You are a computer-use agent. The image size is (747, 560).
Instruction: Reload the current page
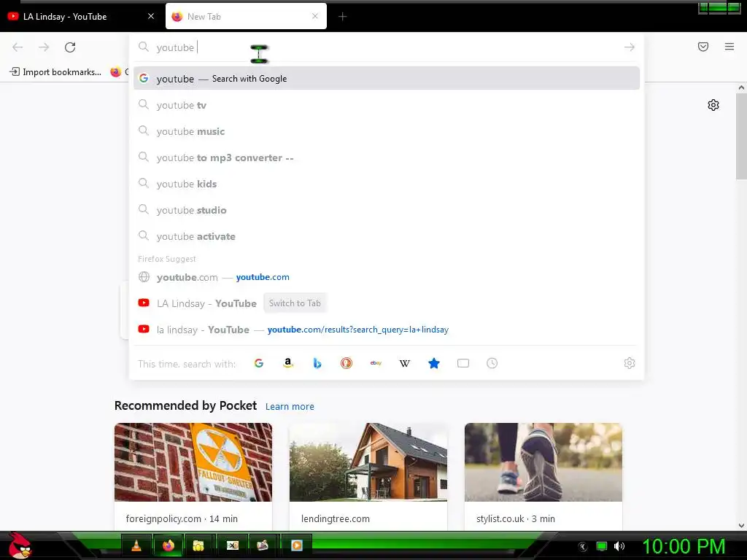tap(70, 47)
